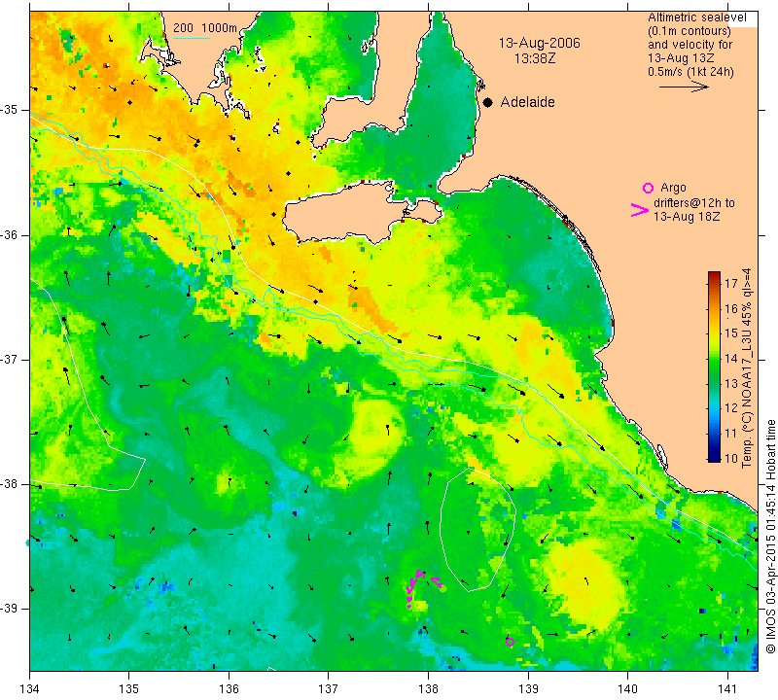Click the temperature colour bar at 14
Viewport: 778px width, 700px height.
714,358
